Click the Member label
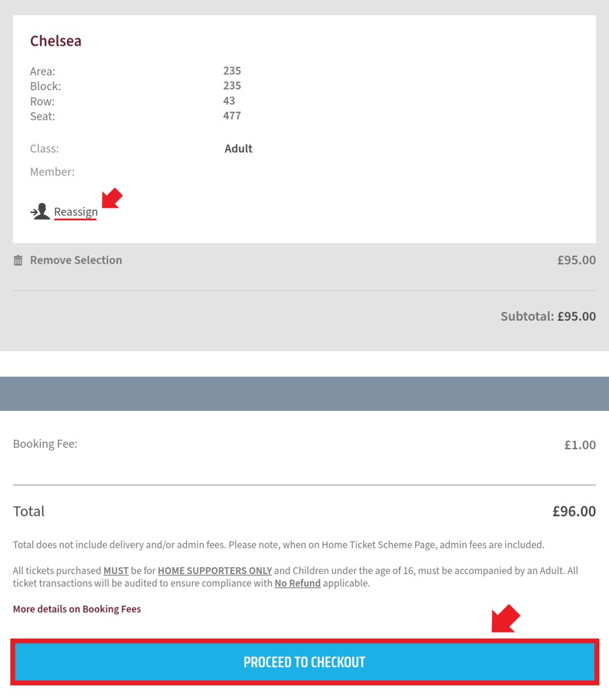 tap(52, 172)
